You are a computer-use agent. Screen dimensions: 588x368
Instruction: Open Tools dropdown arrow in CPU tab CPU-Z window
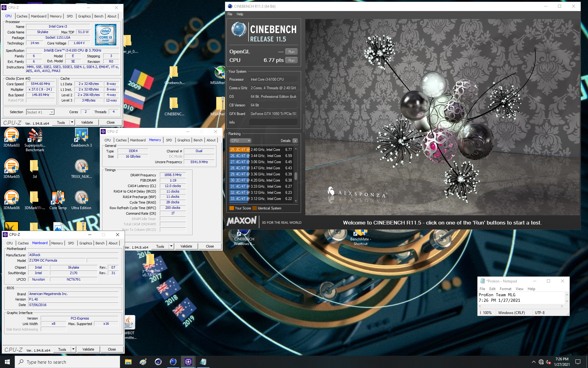pos(72,122)
